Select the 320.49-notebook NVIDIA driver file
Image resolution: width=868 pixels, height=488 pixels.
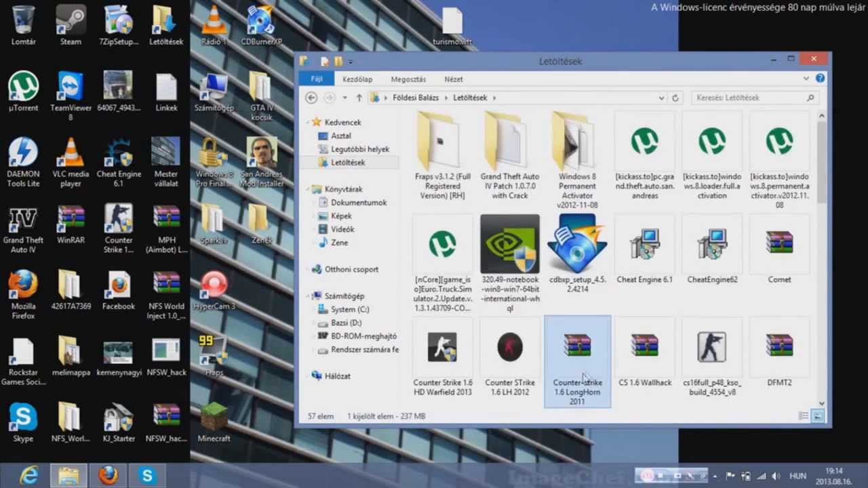[510, 264]
